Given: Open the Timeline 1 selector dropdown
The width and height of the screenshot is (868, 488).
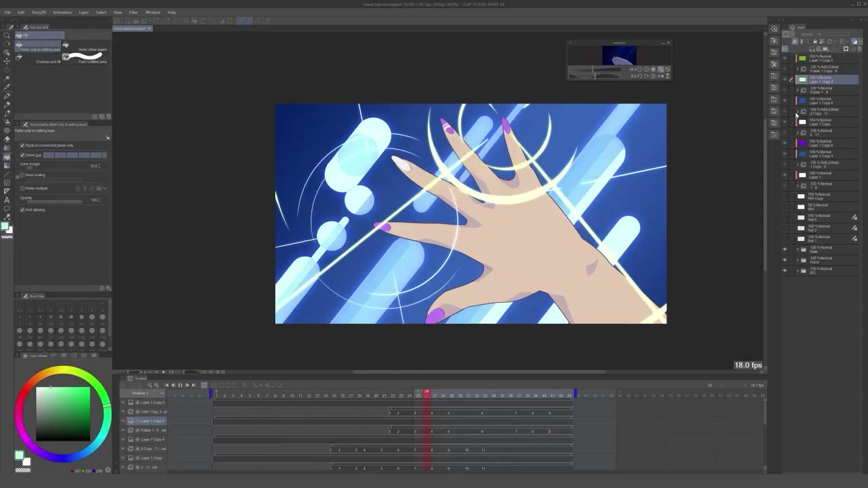Looking at the screenshot, I should [161, 393].
